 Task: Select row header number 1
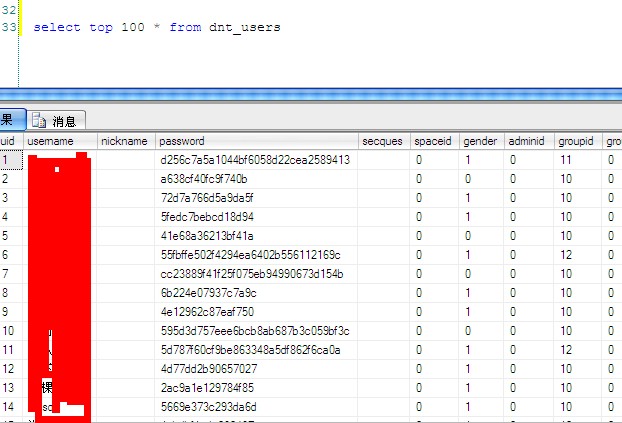point(11,160)
